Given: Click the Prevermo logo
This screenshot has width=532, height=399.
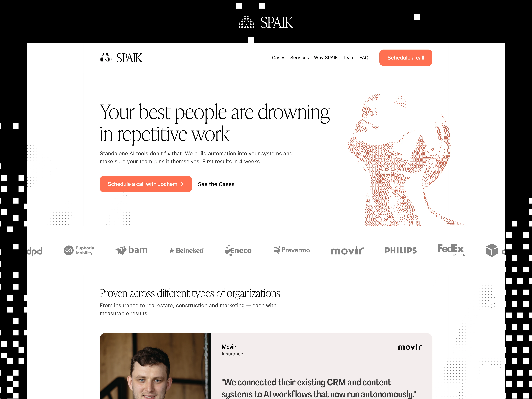Looking at the screenshot, I should [x=291, y=250].
